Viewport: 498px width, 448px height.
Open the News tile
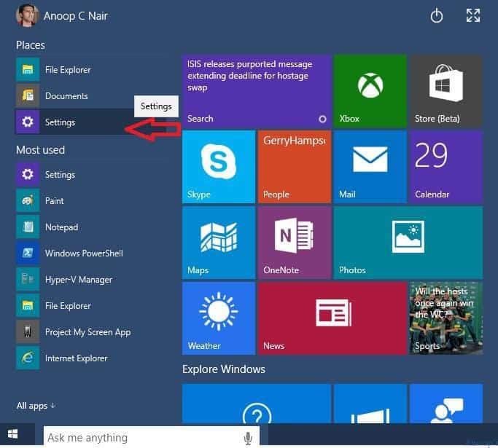(x=332, y=318)
